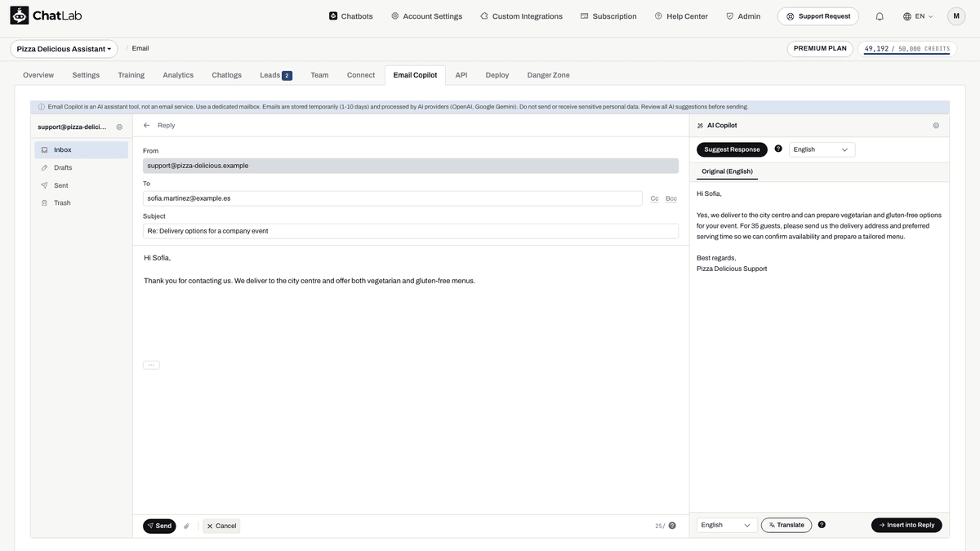Click the From address field

pos(411,166)
